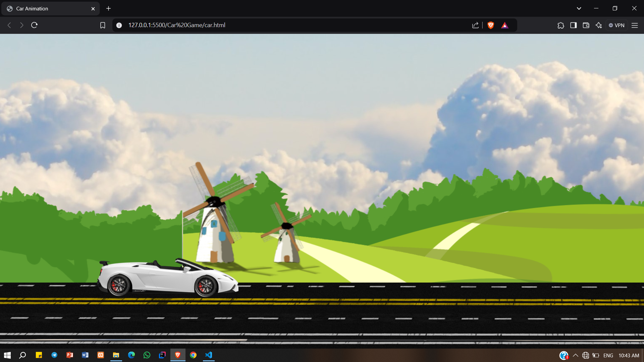
Task: Open the Extensions puzzle icon
Action: (x=561, y=25)
